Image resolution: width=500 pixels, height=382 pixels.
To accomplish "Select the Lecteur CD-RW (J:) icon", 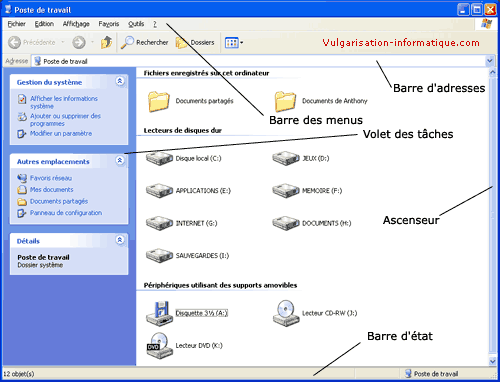I will coord(286,313).
